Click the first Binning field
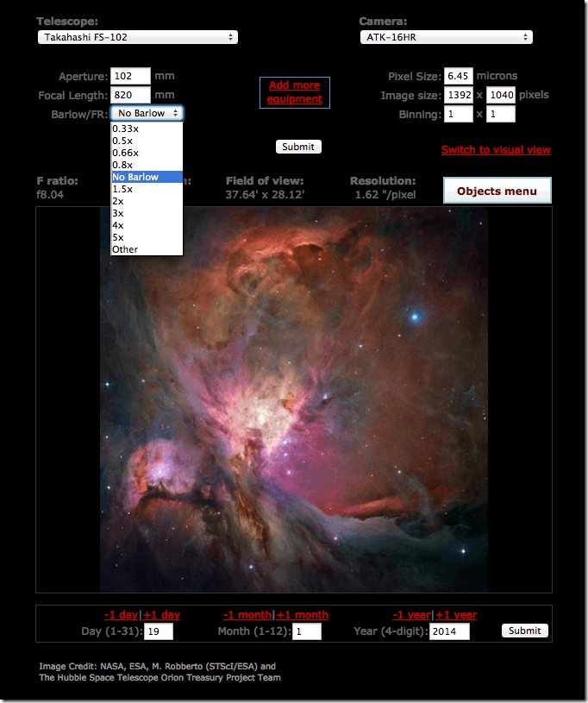588x703 pixels. [459, 114]
